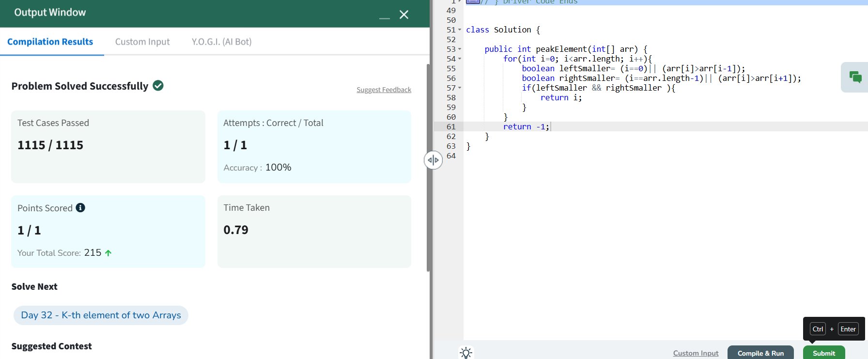Collapse peakElement method at line 53
This screenshot has width=868, height=359.
pos(460,49)
